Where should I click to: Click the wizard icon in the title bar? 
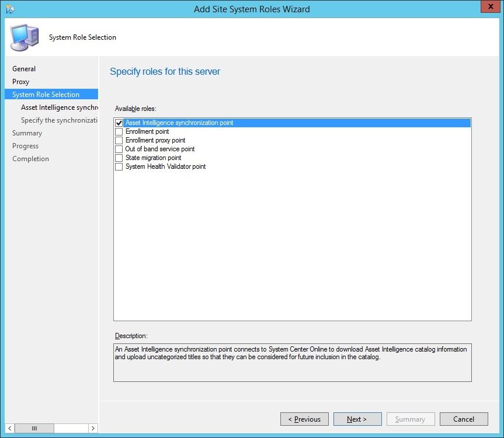(x=10, y=9)
